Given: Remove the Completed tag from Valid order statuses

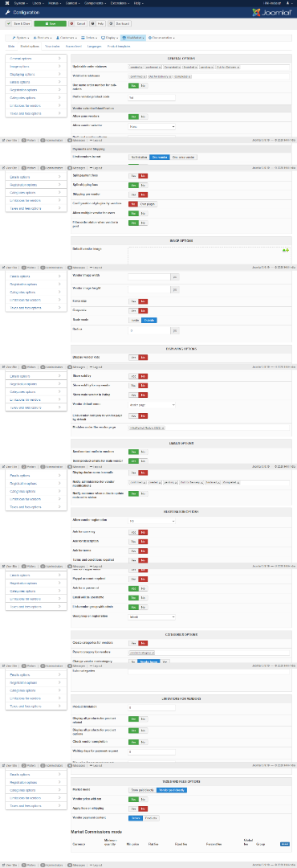Looking at the screenshot, I should [190, 76].
